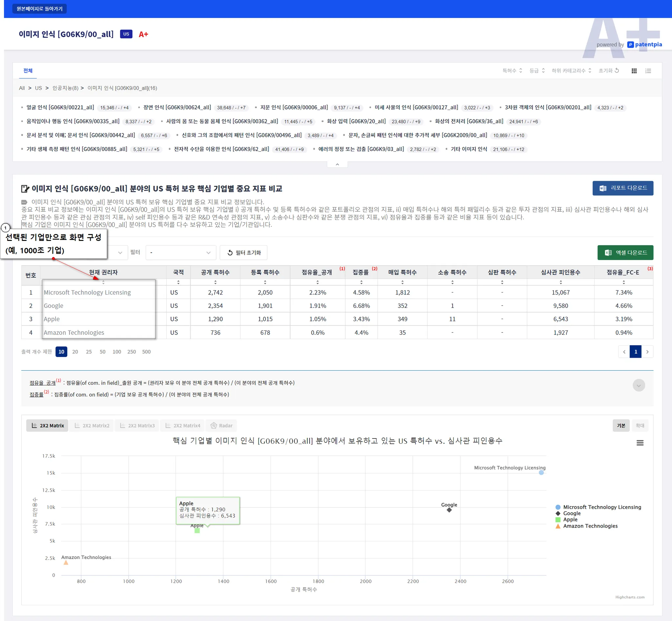The height and width of the screenshot is (621, 672).
Task: Open chart hamburger context menu
Action: click(640, 443)
